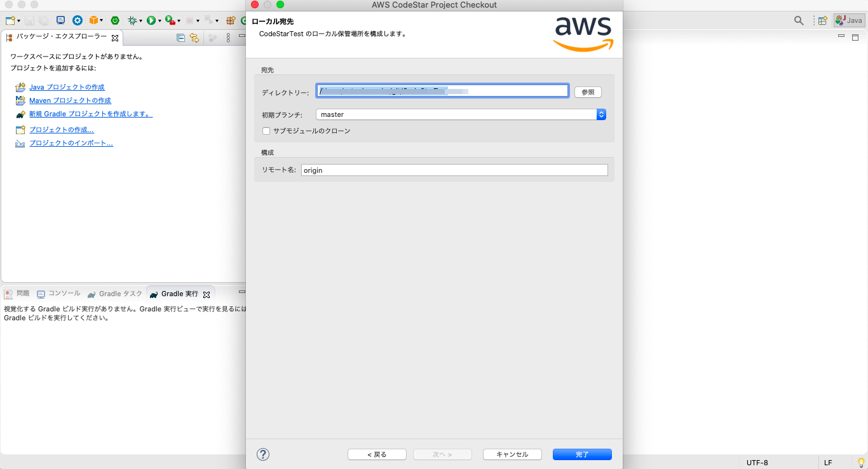Enable サブモジュールのクローン checkbox
Screen dimensions: 868x469
click(x=266, y=131)
